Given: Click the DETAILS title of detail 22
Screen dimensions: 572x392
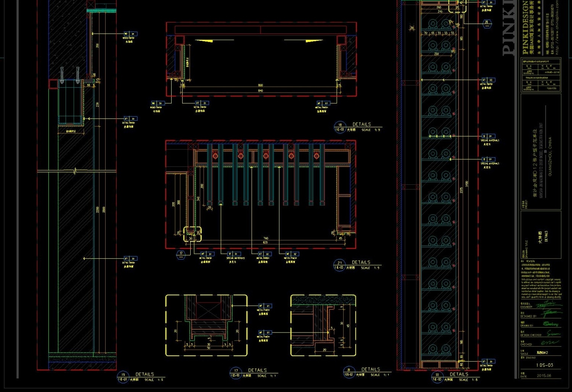Looking at the screenshot, I should pos(459,374).
